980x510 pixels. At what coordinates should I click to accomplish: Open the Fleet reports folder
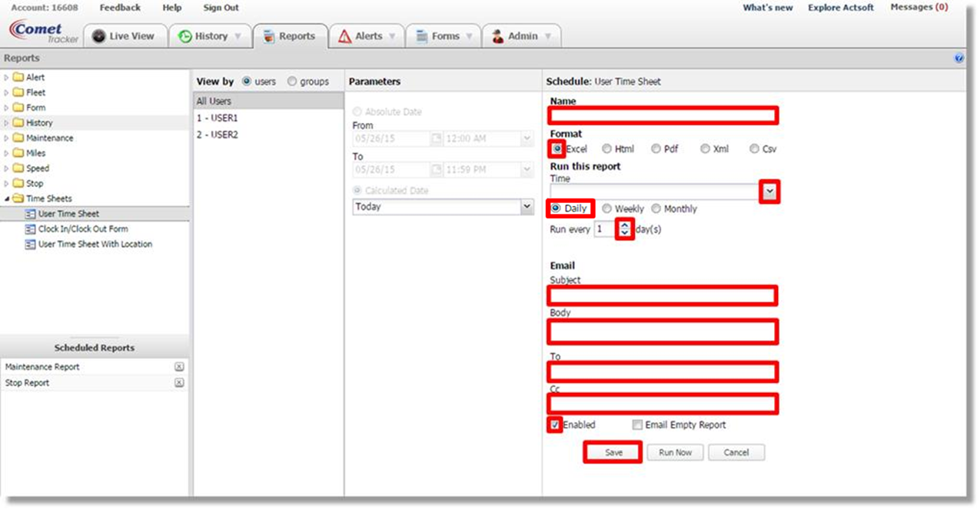pyautogui.click(x=35, y=92)
